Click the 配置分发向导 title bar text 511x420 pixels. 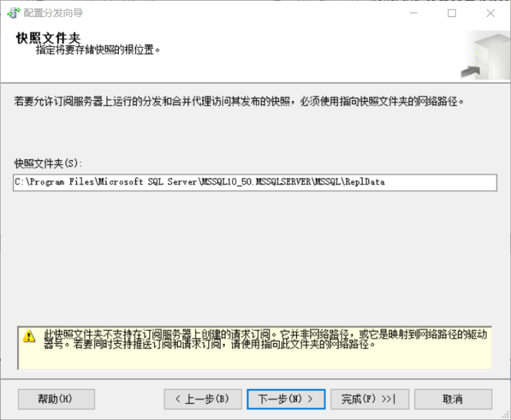pos(53,13)
